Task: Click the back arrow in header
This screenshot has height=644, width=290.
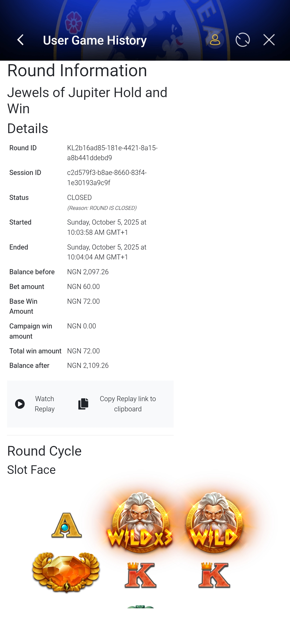Action: tap(20, 40)
